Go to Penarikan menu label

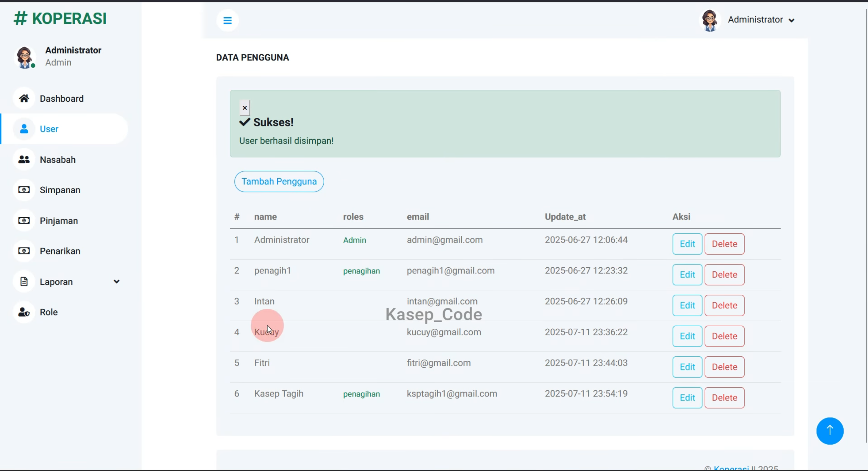(x=60, y=251)
